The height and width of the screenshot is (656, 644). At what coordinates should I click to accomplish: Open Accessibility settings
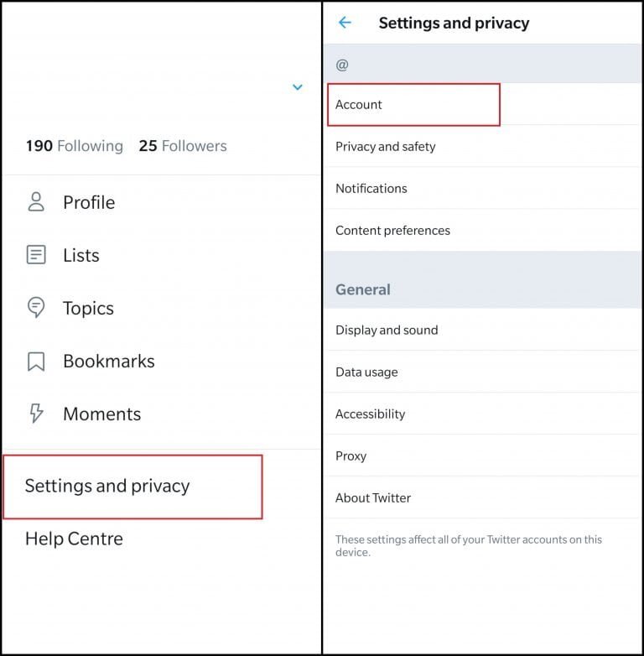click(370, 414)
